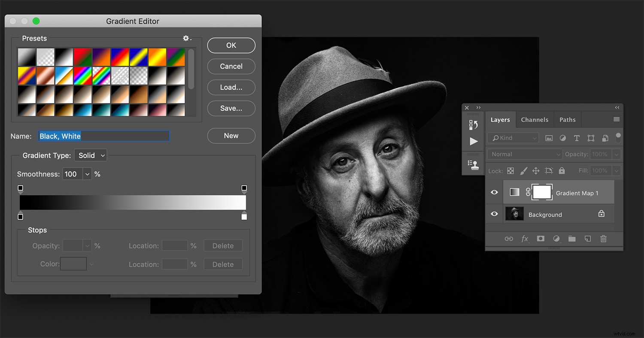644x338 pixels.
Task: Open the fx layer styles icon
Action: click(x=525, y=239)
